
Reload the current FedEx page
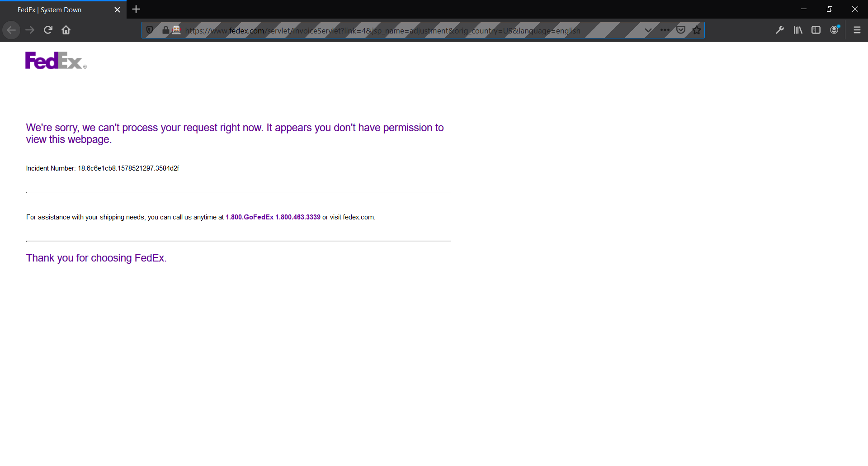[x=48, y=30]
